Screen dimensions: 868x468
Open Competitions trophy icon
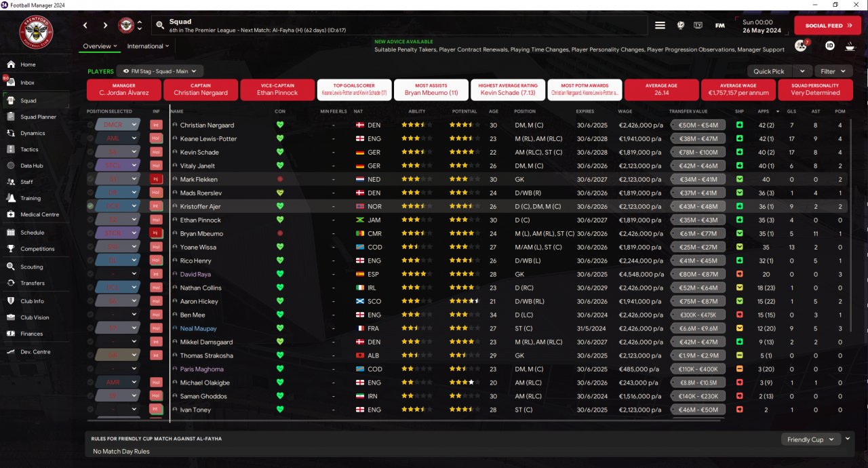11,249
